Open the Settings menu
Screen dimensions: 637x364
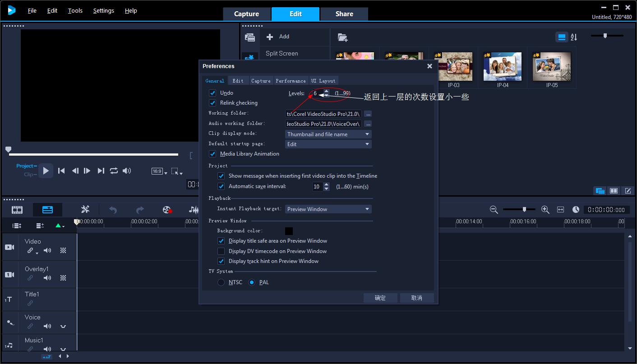tap(103, 10)
